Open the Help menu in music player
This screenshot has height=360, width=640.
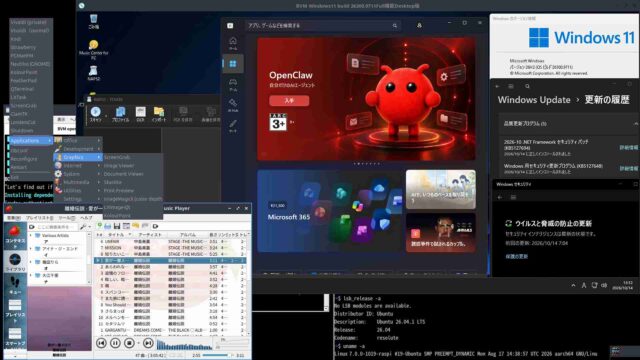coord(86,218)
